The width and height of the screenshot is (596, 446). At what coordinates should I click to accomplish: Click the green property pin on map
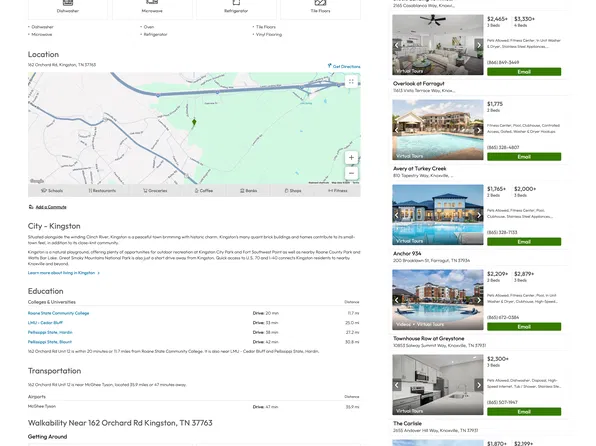194,122
